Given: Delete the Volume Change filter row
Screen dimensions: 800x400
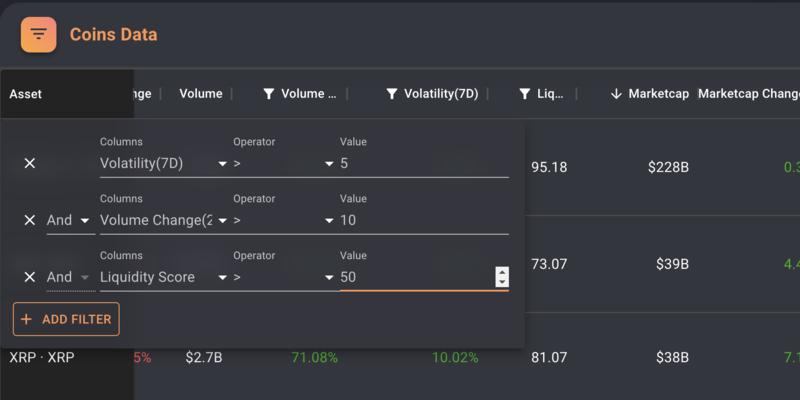Looking at the screenshot, I should (x=30, y=220).
